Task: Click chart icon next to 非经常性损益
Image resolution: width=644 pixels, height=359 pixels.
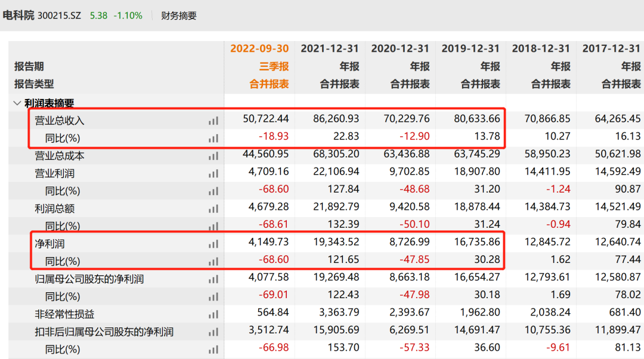Action: (213, 314)
